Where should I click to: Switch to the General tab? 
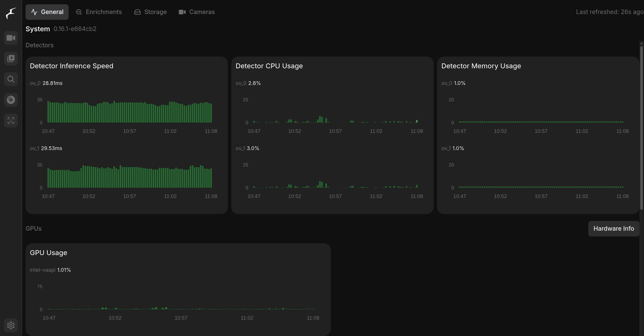point(47,12)
